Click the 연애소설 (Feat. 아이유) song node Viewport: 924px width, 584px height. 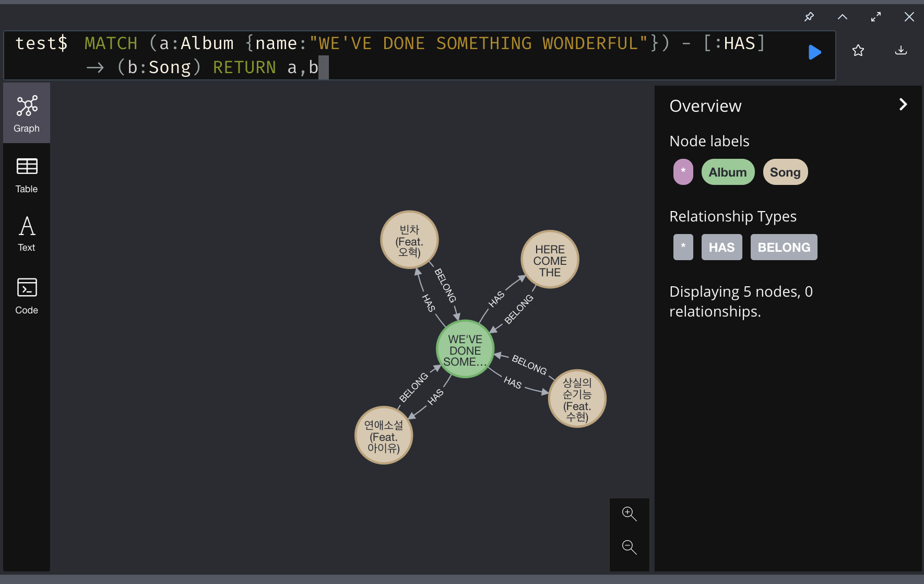[384, 435]
